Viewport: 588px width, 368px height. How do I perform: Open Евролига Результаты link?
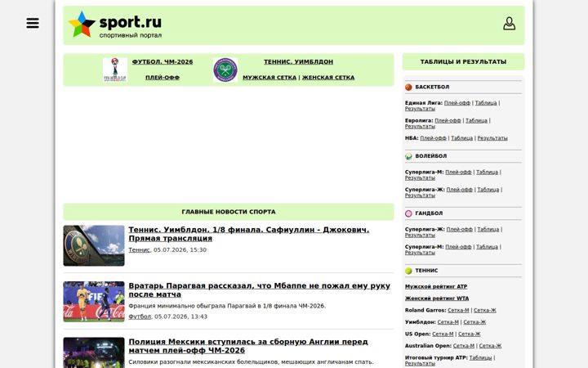pos(420,126)
